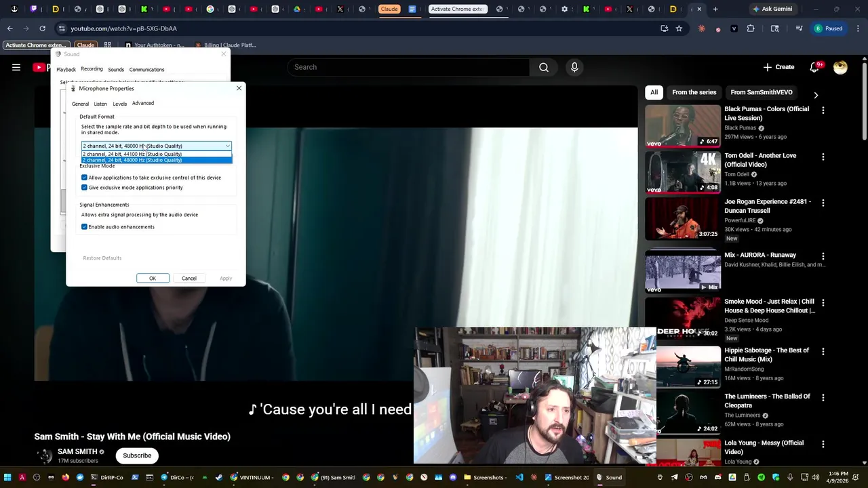Open Playback tab in Sound window
The image size is (868, 488).
tap(66, 70)
